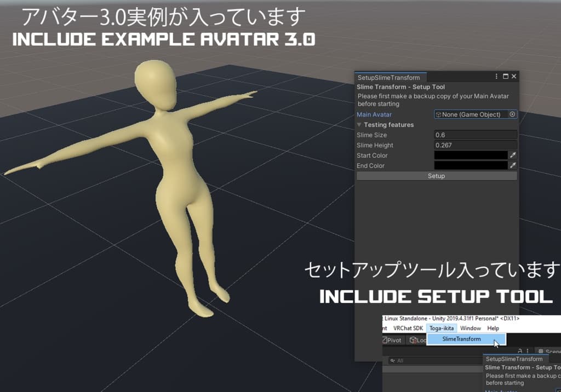Screen dimensions: 561x392
Task: Open the Window menu
Action: pyautogui.click(x=470, y=328)
